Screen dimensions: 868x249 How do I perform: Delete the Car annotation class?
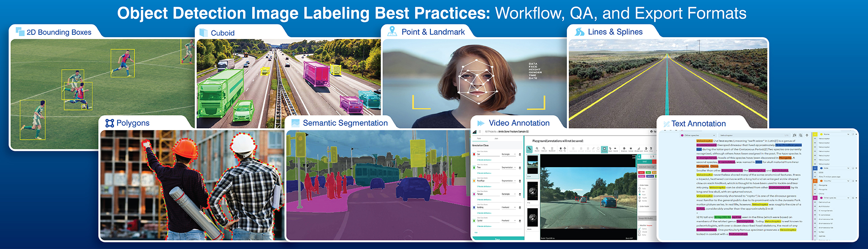(520, 154)
